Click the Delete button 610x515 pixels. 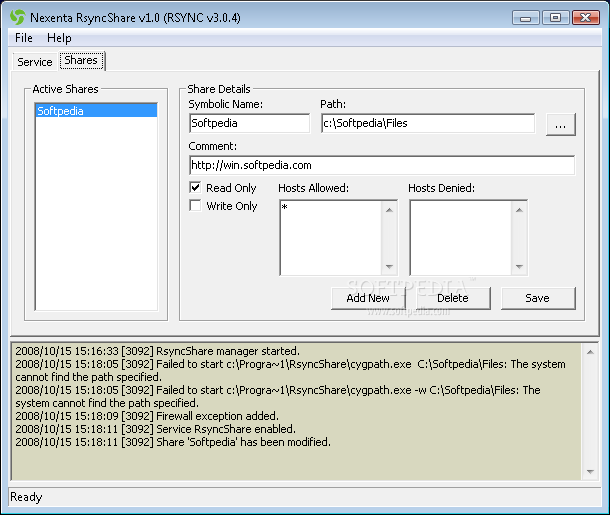coord(453,298)
